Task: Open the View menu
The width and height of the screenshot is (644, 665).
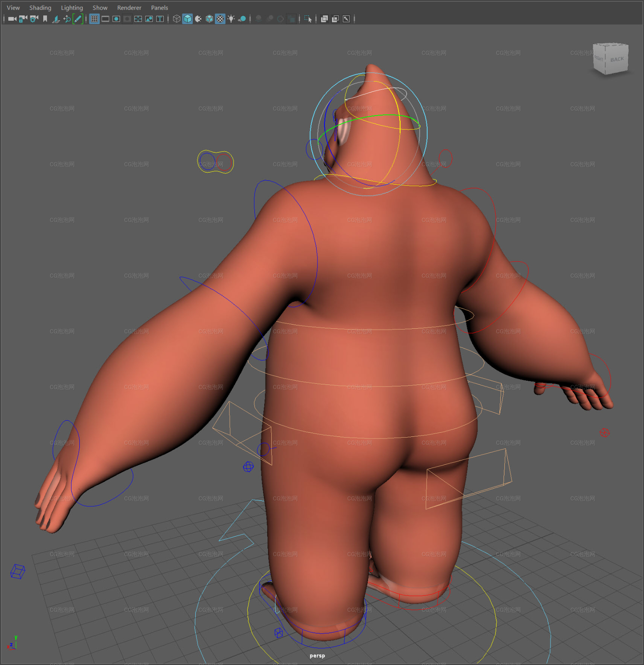Action: click(13, 7)
